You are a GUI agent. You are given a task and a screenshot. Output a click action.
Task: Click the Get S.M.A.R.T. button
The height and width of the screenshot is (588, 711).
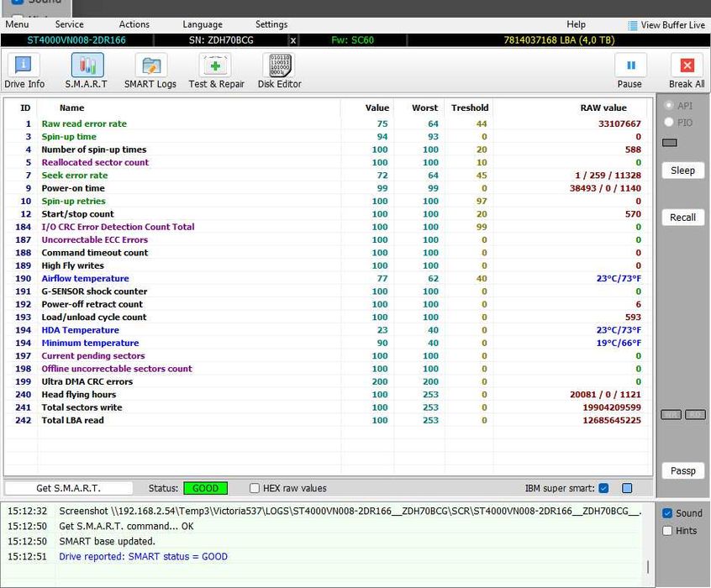pos(68,488)
